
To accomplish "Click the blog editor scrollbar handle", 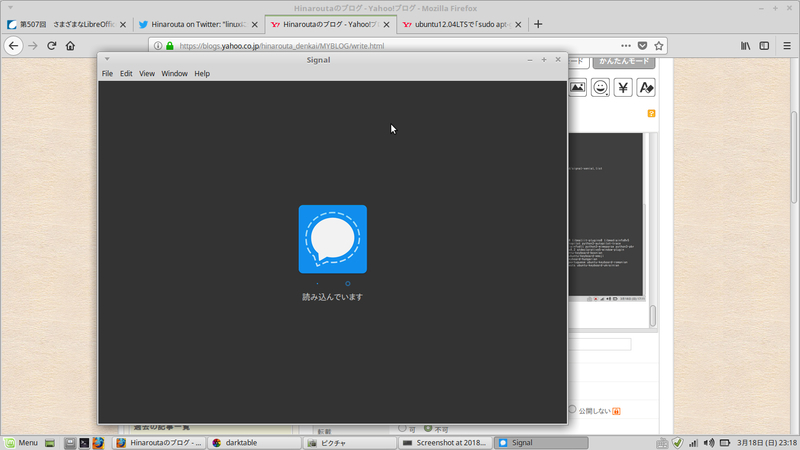I will (x=653, y=315).
